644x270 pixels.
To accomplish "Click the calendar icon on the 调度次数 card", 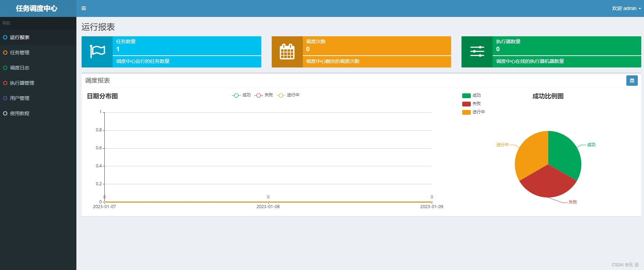I will pyautogui.click(x=287, y=52).
